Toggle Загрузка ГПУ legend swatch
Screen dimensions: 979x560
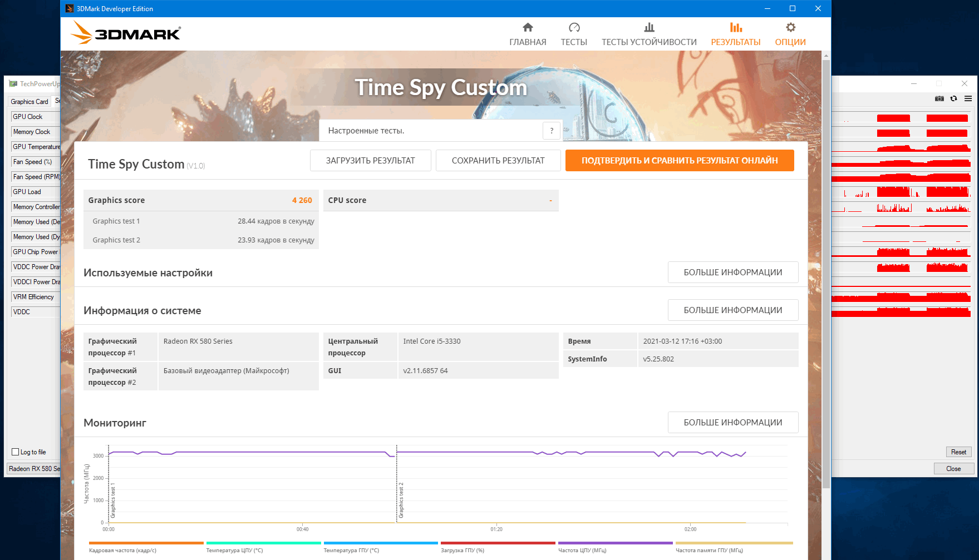click(x=498, y=543)
